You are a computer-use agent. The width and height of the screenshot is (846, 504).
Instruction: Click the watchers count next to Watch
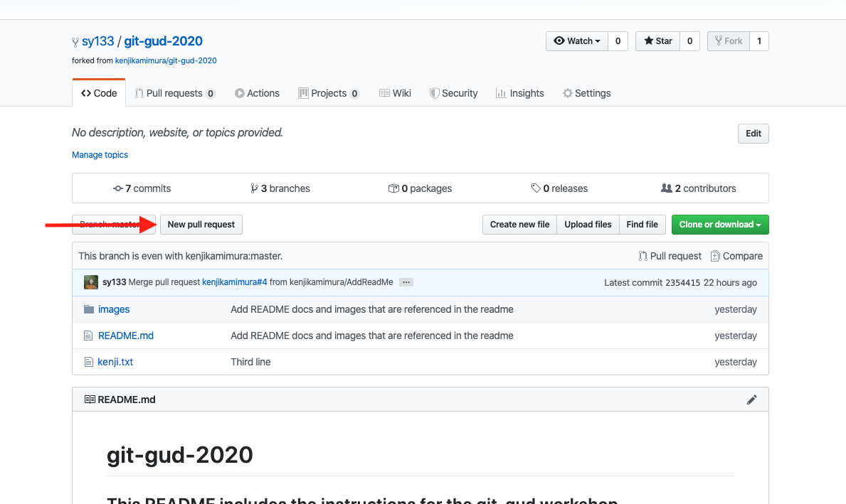tap(618, 41)
